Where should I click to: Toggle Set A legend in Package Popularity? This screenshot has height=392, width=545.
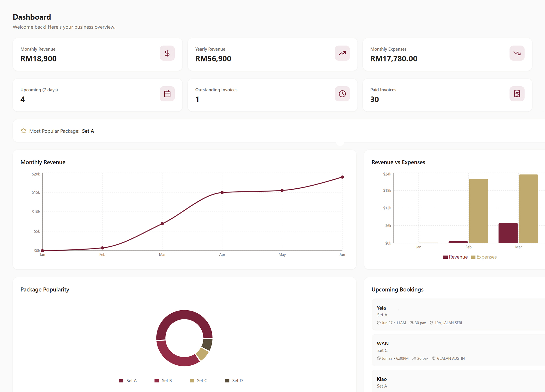tap(128, 381)
